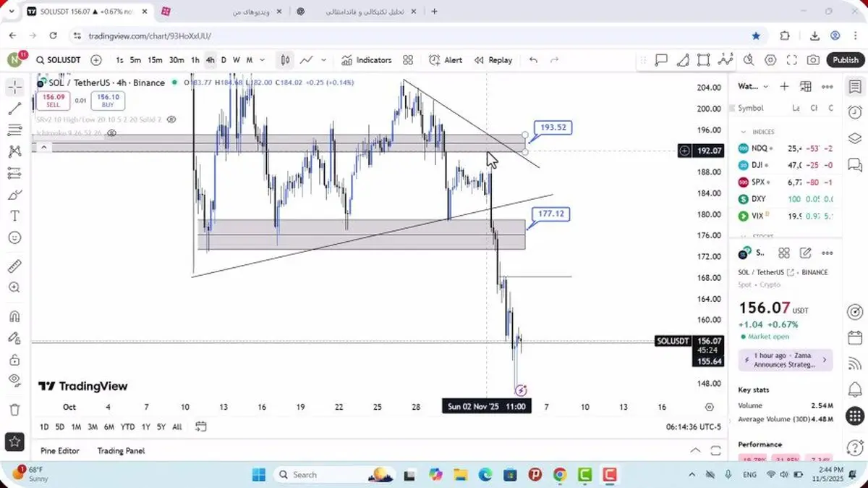This screenshot has height=488, width=868.
Task: Open the alerts panel clock icon
Action: coord(855,112)
